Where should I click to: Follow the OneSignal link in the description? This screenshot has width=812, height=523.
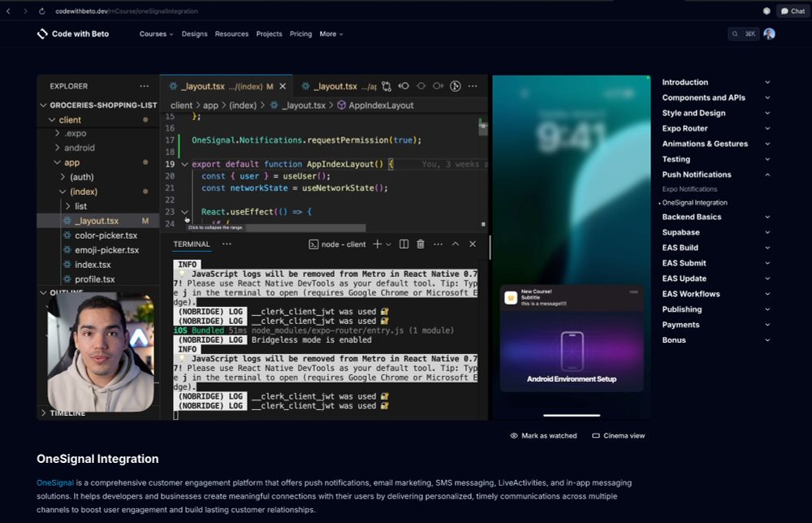point(55,482)
